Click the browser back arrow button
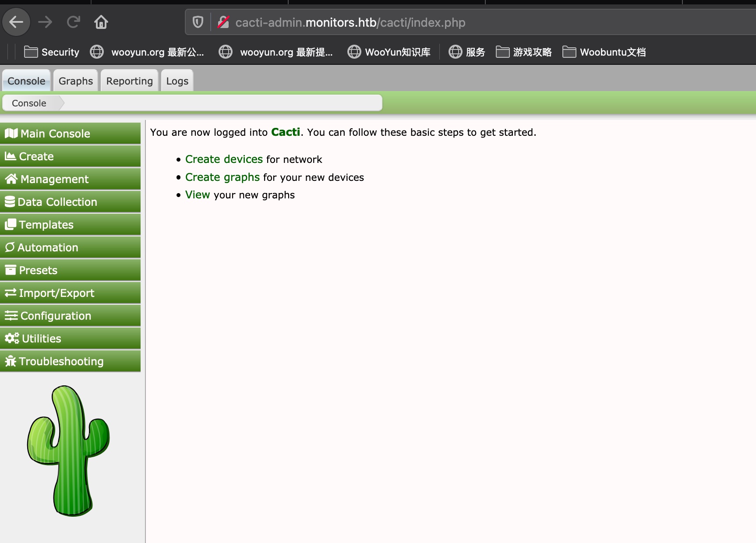The image size is (756, 543). point(16,22)
